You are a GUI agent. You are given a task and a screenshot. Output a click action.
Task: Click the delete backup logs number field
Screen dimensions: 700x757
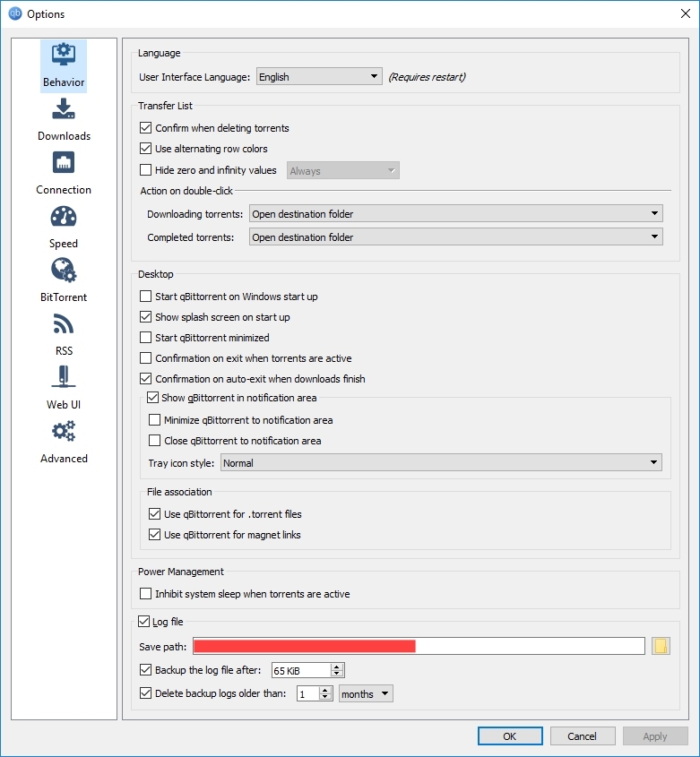pyautogui.click(x=308, y=693)
